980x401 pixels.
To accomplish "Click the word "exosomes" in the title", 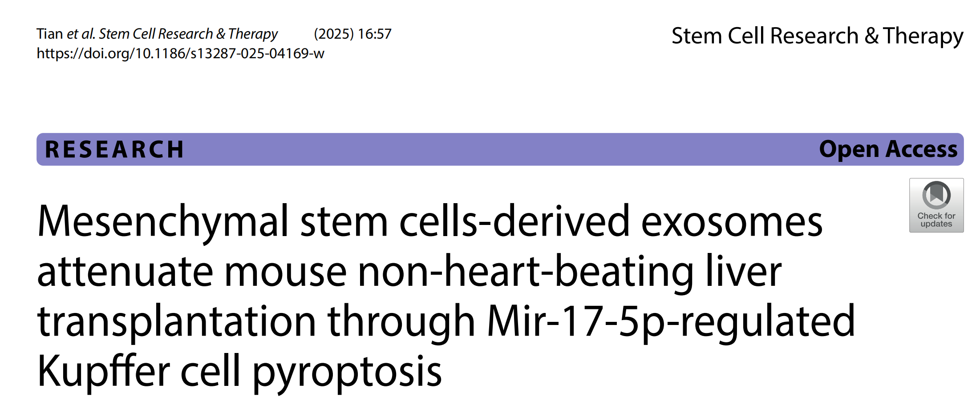I will [731, 221].
